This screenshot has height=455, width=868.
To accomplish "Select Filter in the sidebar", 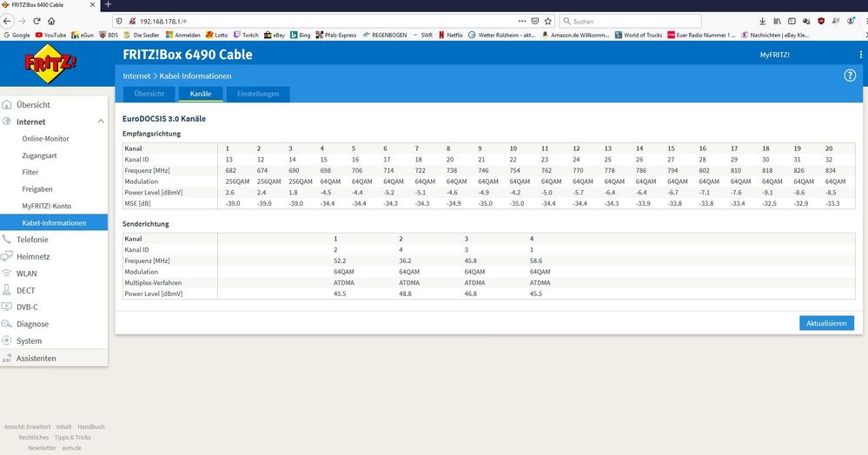I will (x=30, y=172).
